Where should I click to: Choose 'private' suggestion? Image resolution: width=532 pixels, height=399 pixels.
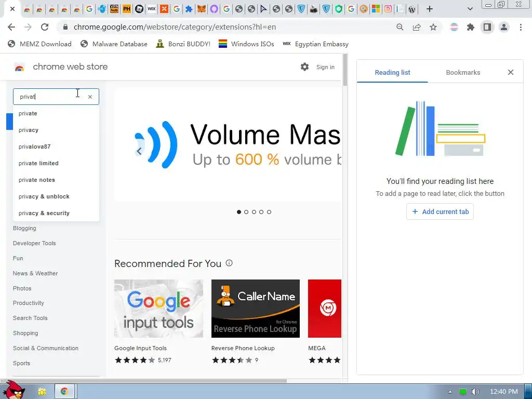pos(56,113)
